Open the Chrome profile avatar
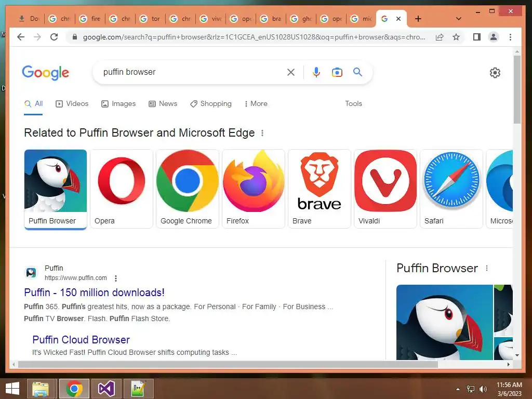 click(494, 37)
